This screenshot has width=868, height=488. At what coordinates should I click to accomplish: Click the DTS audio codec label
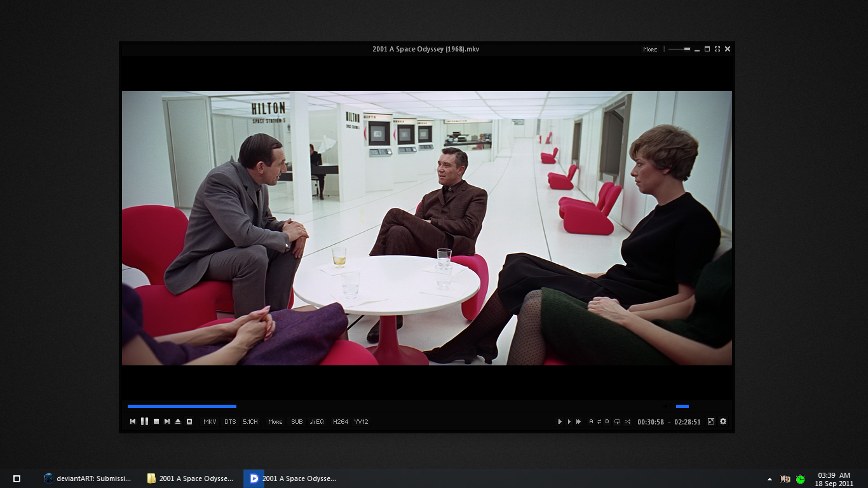(230, 421)
